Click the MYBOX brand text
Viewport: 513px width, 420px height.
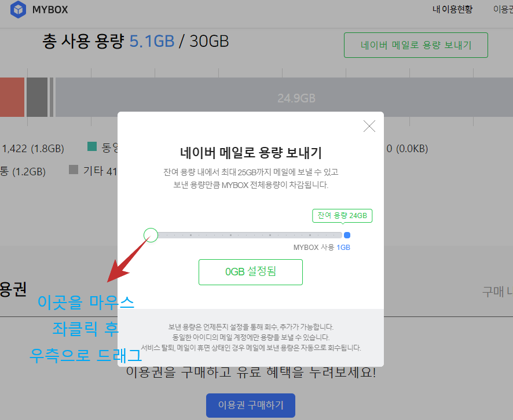(x=50, y=10)
